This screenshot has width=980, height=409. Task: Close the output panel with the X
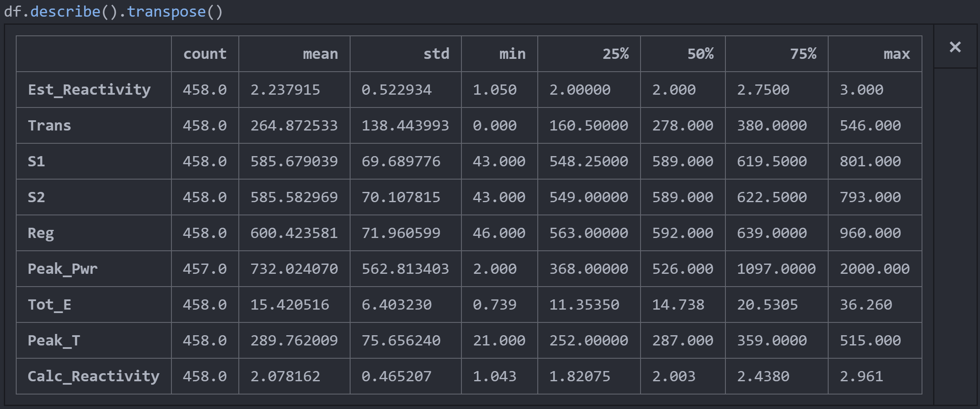coord(955,46)
